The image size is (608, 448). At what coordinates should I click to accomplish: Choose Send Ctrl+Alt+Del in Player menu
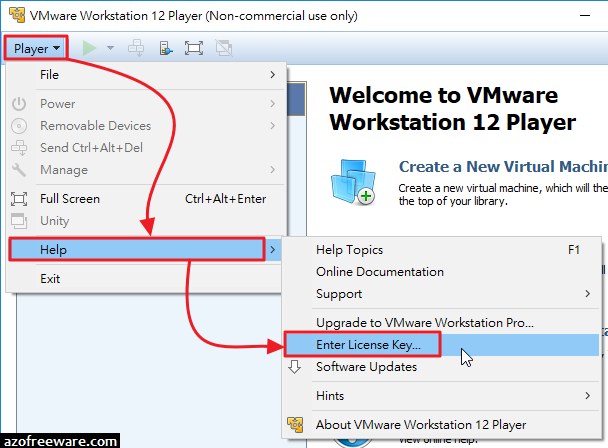click(x=147, y=148)
